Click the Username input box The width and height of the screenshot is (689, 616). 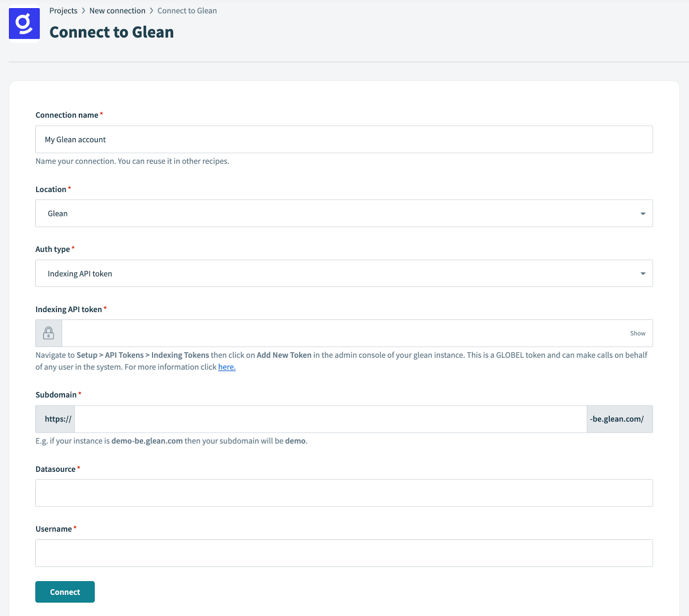(344, 553)
